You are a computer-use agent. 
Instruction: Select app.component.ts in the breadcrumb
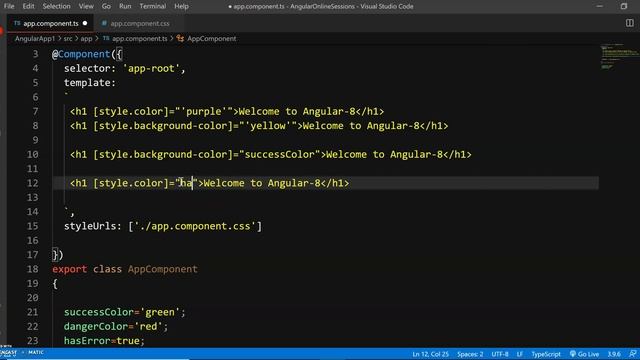[x=140, y=38]
